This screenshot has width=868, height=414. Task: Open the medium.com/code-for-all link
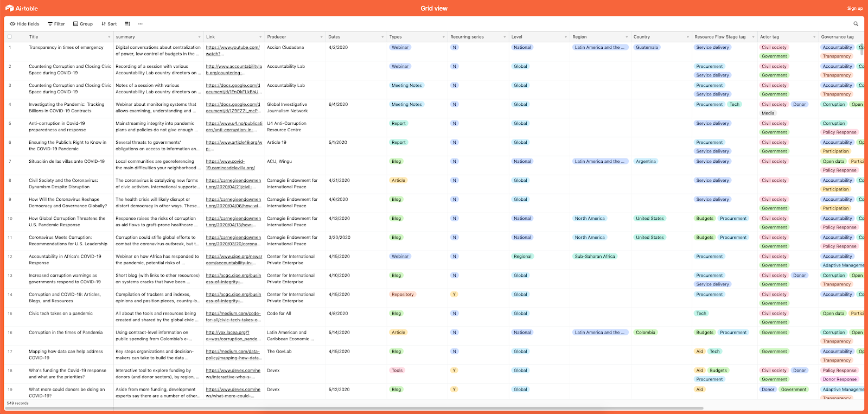(233, 316)
